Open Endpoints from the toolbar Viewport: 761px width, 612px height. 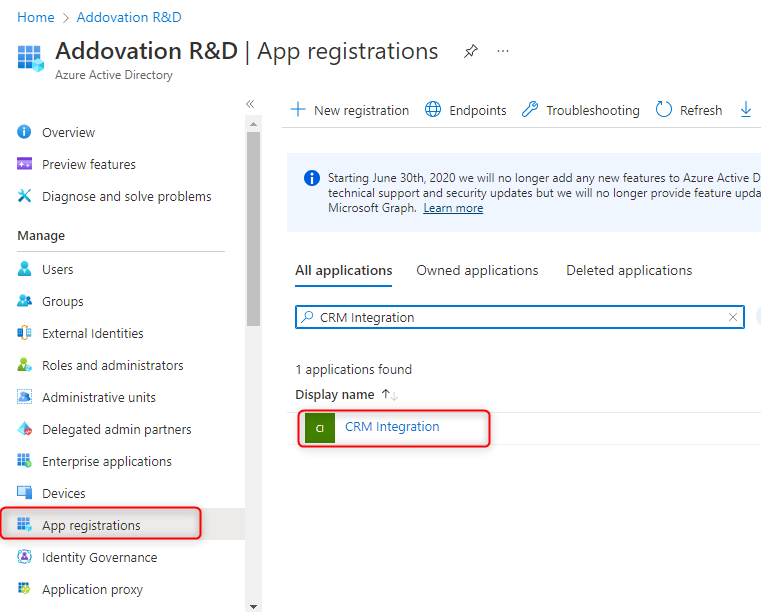[x=465, y=110]
